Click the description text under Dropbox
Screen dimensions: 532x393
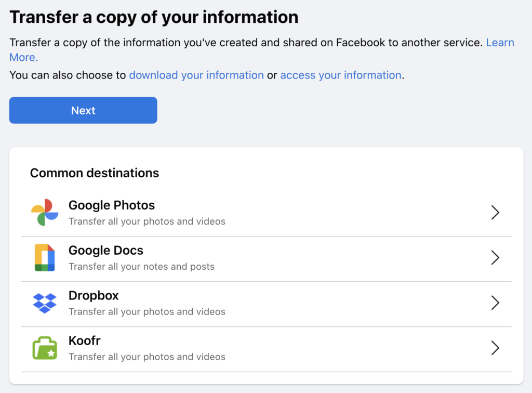click(x=147, y=312)
